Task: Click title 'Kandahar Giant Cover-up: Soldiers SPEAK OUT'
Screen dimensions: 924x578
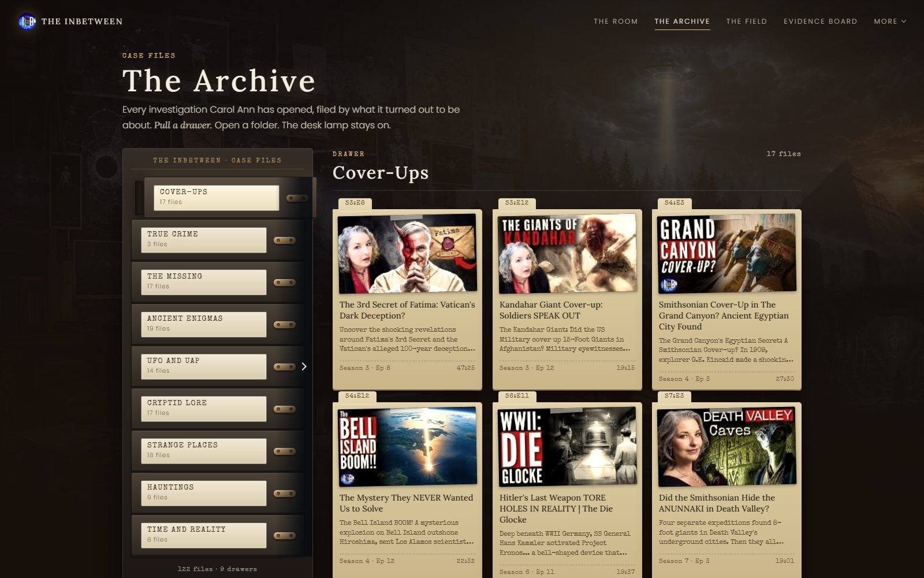Action: 551,310
